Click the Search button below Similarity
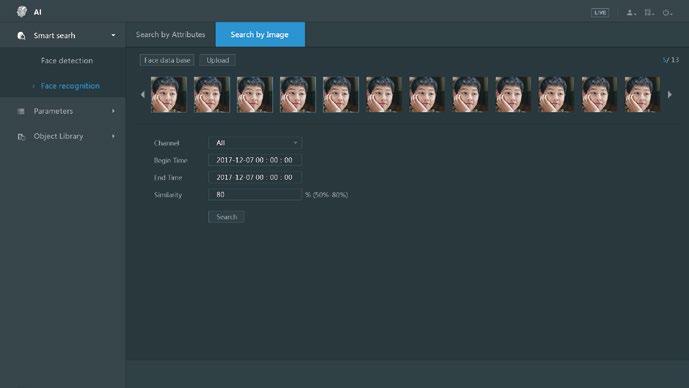689x388 pixels. pyautogui.click(x=226, y=217)
